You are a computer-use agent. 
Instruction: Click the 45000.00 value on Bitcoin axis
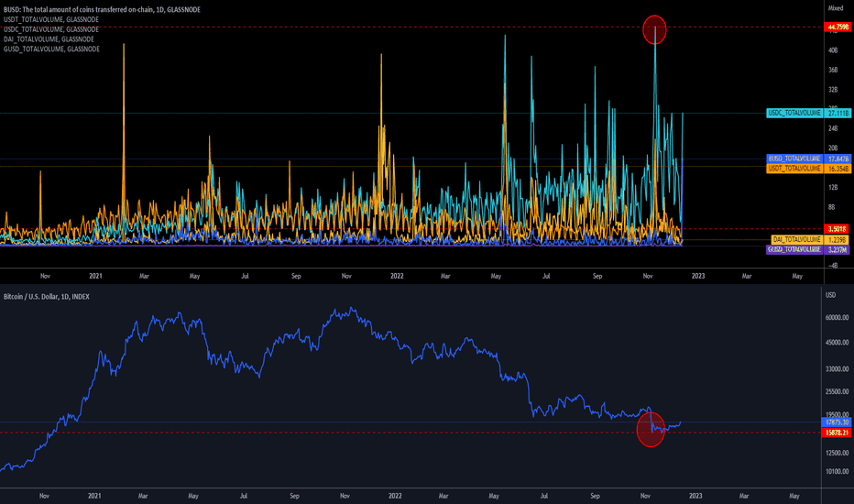click(837, 342)
